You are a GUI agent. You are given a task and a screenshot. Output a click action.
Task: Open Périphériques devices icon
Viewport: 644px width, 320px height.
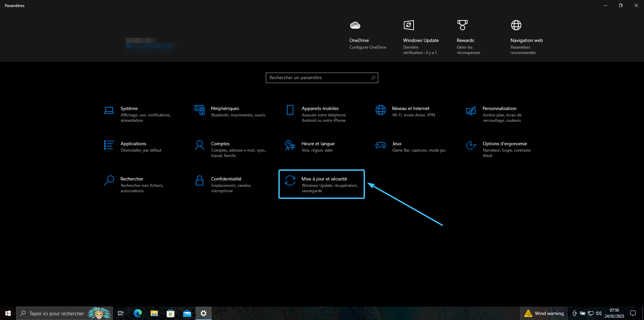click(x=200, y=110)
